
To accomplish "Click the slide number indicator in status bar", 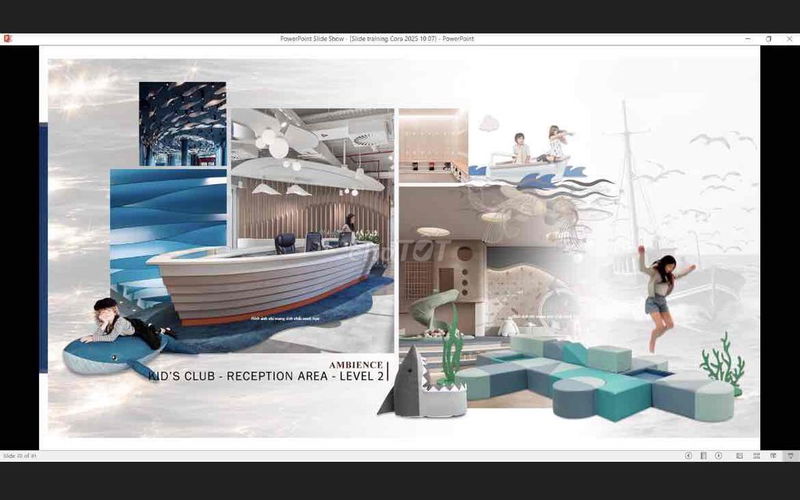I will [20, 456].
